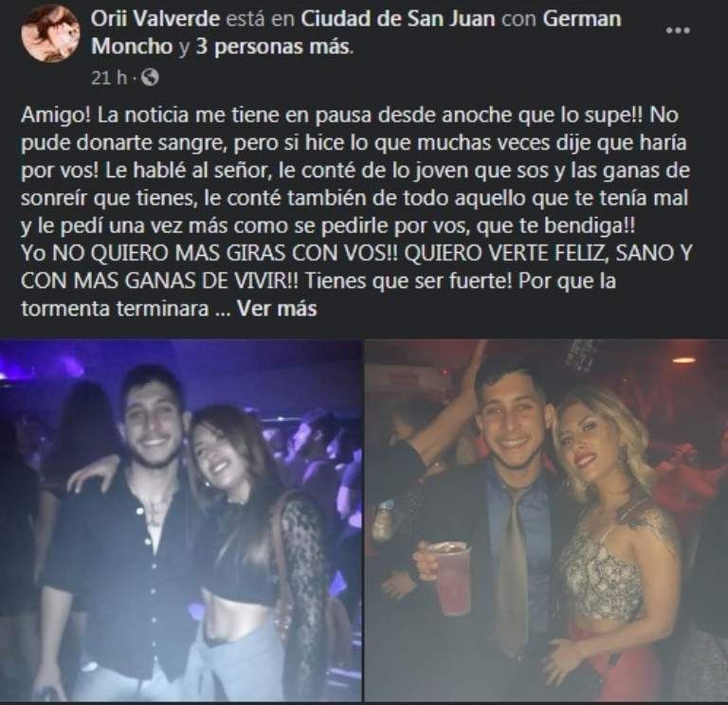Expand the post with "Ver más"

point(277,309)
